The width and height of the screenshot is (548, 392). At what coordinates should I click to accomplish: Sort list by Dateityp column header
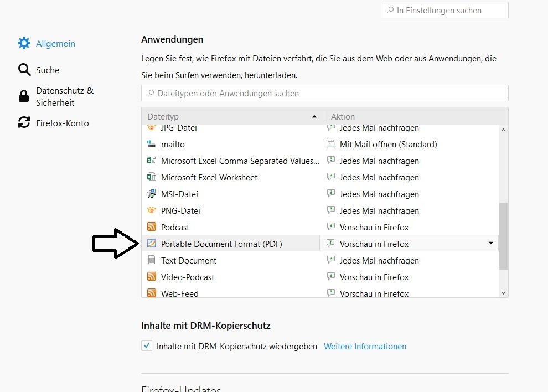(233, 116)
